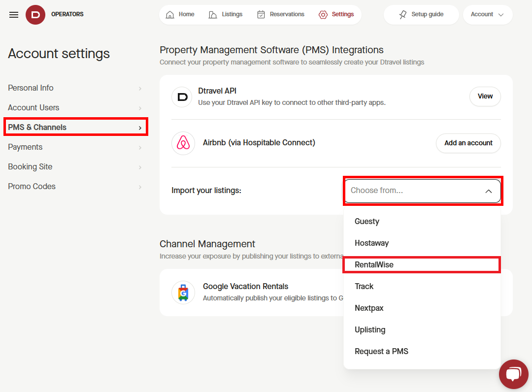532x392 pixels.
Task: Click chevron next to PMS & Channels
Action: pos(140,128)
